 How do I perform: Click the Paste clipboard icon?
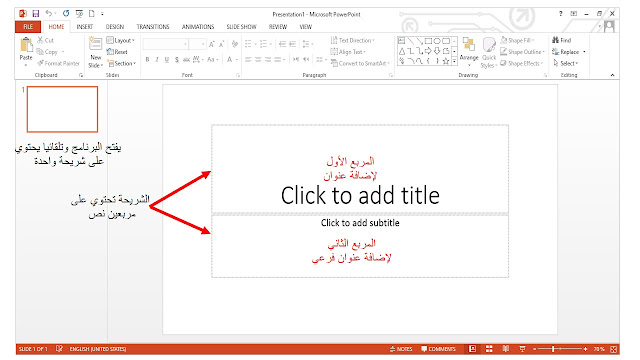click(x=26, y=44)
